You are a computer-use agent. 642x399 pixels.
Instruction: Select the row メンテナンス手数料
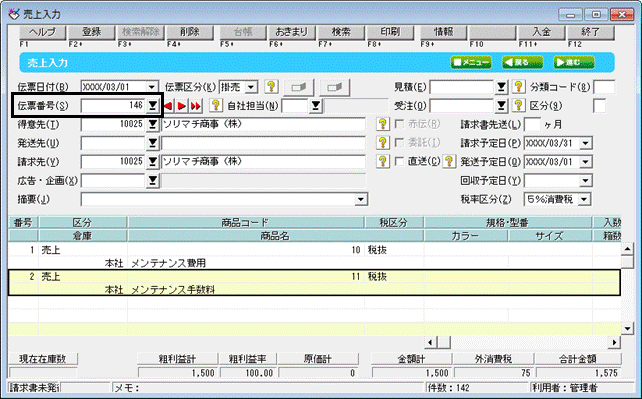click(x=314, y=283)
